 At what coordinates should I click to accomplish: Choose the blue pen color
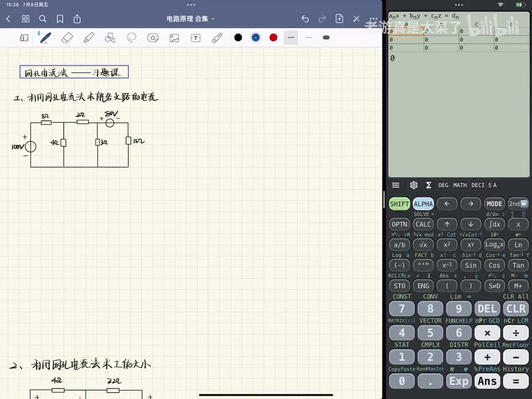[256, 38]
